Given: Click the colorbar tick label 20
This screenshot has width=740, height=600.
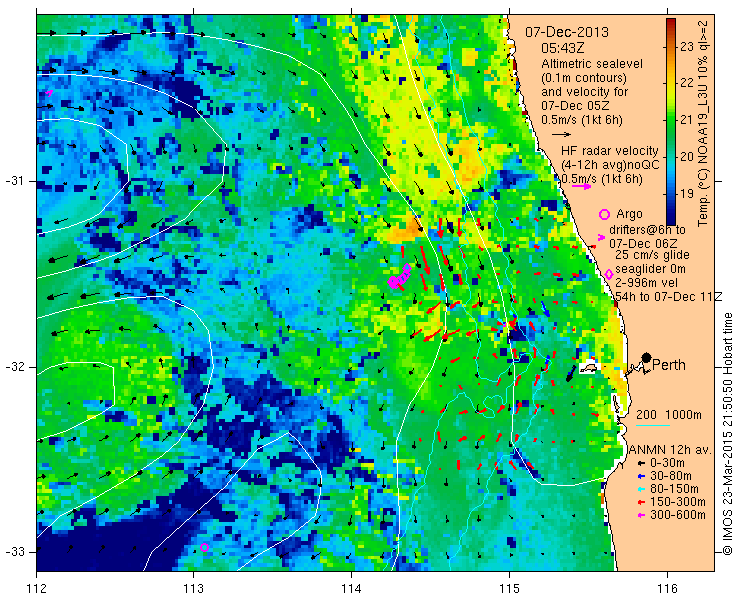Looking at the screenshot, I should click(686, 157).
